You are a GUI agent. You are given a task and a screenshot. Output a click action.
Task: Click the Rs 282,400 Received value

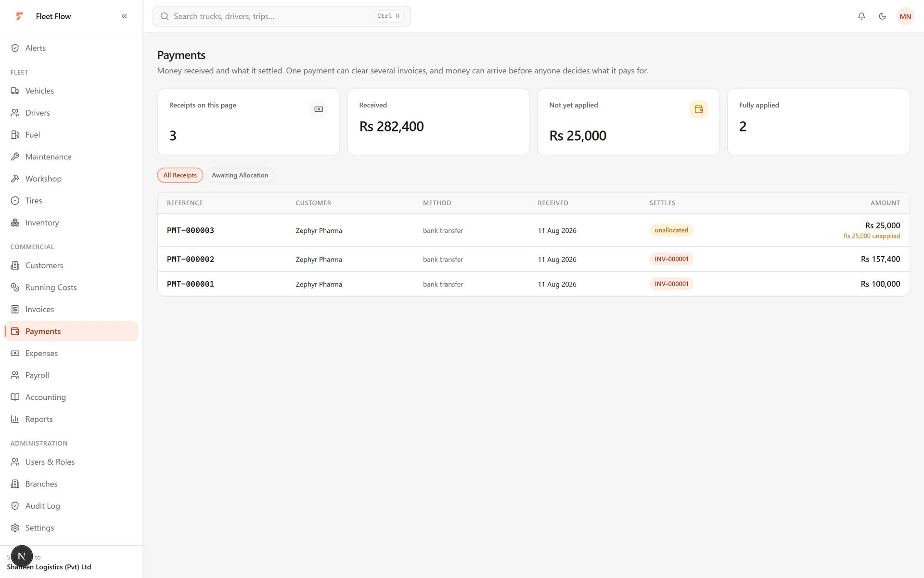[x=391, y=127]
